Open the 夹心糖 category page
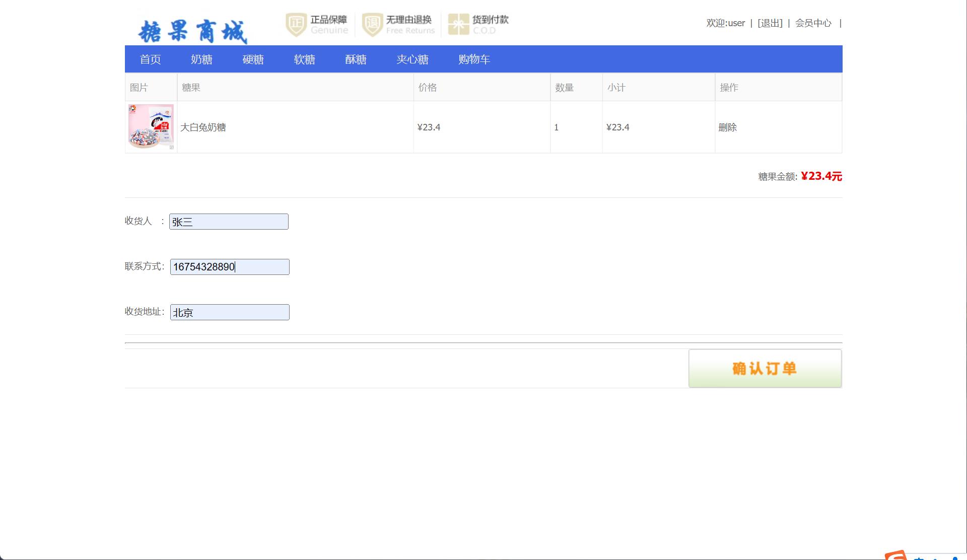This screenshot has width=967, height=560. tap(412, 59)
